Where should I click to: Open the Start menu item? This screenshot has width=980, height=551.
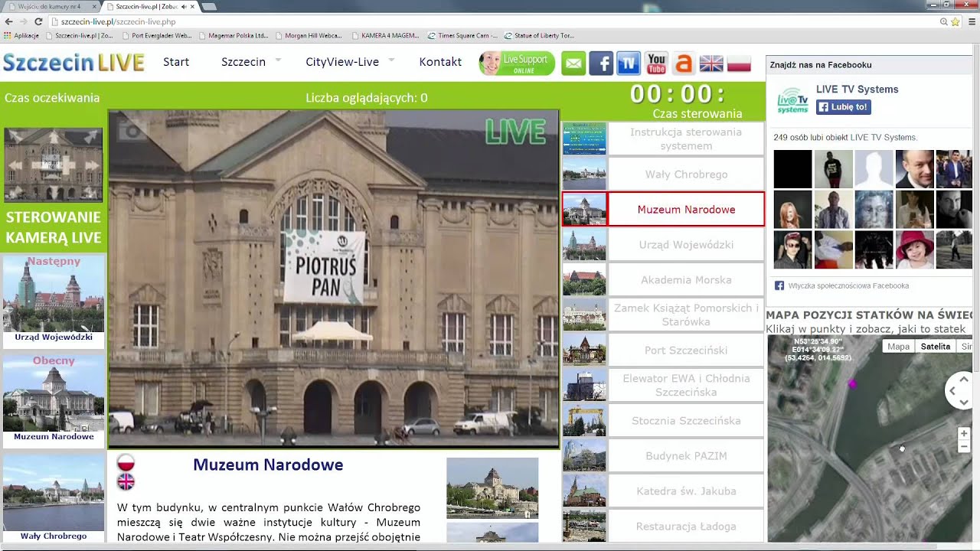pyautogui.click(x=176, y=62)
